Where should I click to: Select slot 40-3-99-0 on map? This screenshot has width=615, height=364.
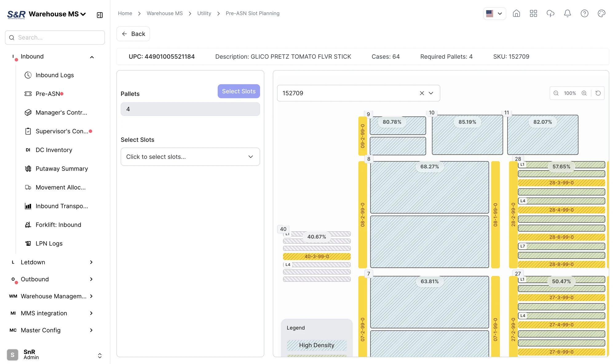point(317,256)
